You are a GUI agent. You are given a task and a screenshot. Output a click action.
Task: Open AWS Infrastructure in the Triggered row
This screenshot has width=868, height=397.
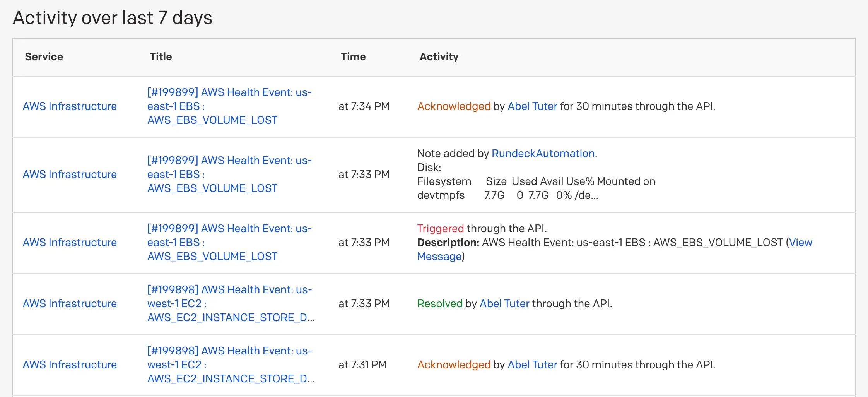point(70,243)
